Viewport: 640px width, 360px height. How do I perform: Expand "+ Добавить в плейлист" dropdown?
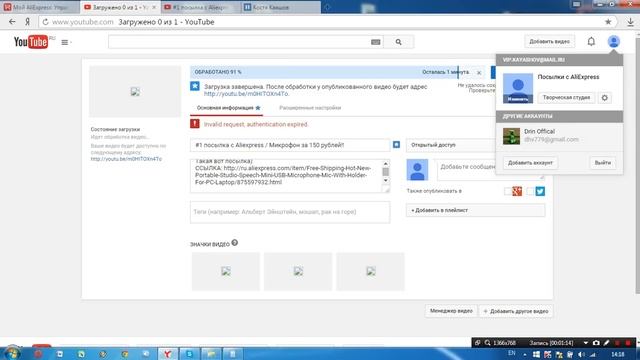(x=476, y=210)
